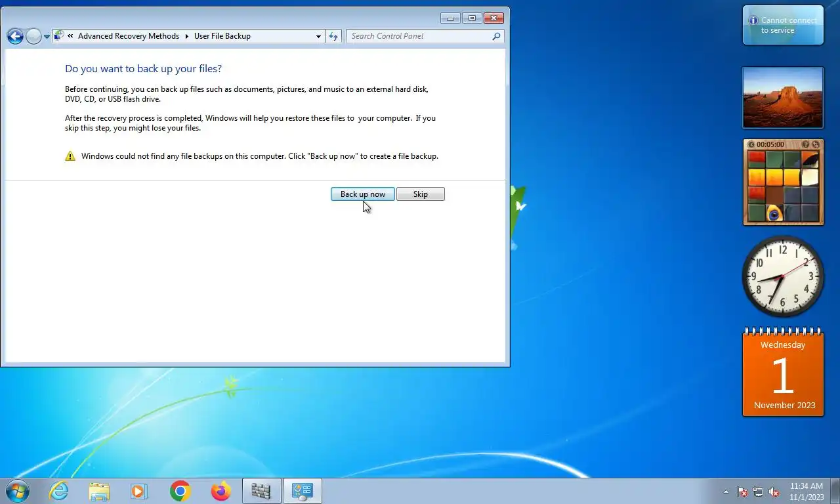
Task: Click the toucan eye tile in the puzzle
Action: click(774, 213)
